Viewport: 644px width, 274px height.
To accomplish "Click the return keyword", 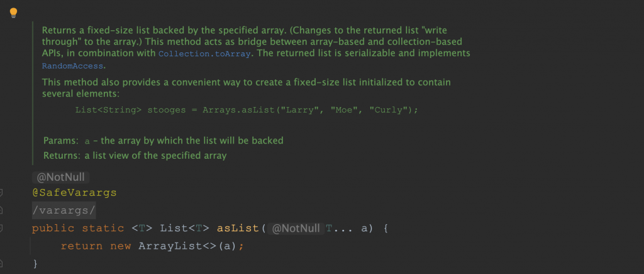I will (x=82, y=246).
